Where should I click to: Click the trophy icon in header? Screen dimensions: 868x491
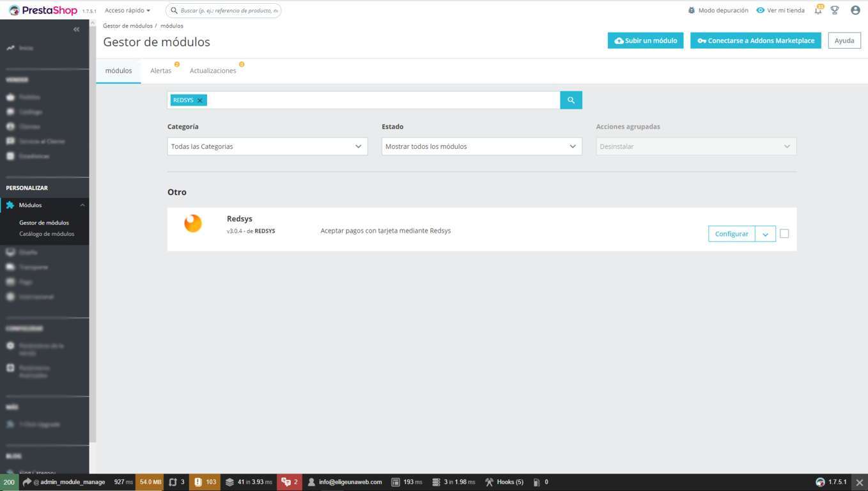point(835,10)
